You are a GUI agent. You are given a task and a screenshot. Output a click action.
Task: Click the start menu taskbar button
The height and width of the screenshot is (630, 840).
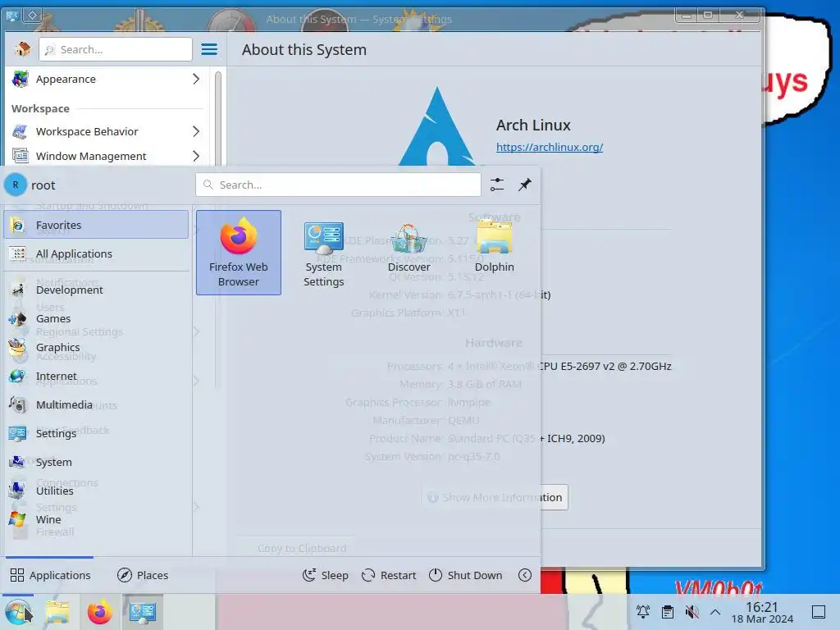pyautogui.click(x=18, y=612)
